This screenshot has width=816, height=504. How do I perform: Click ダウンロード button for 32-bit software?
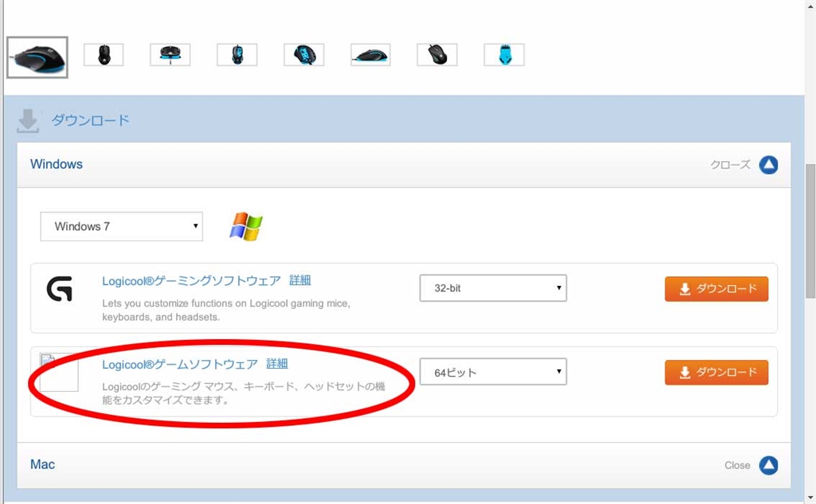(716, 289)
